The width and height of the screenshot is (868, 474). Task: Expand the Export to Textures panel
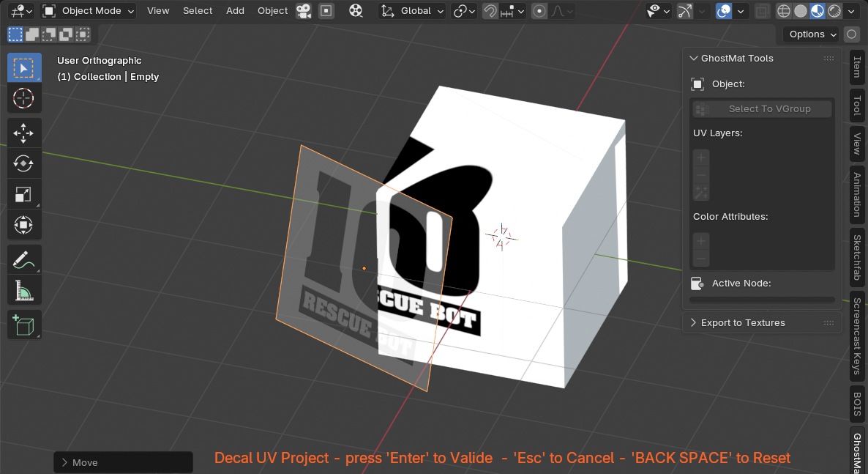tap(743, 322)
